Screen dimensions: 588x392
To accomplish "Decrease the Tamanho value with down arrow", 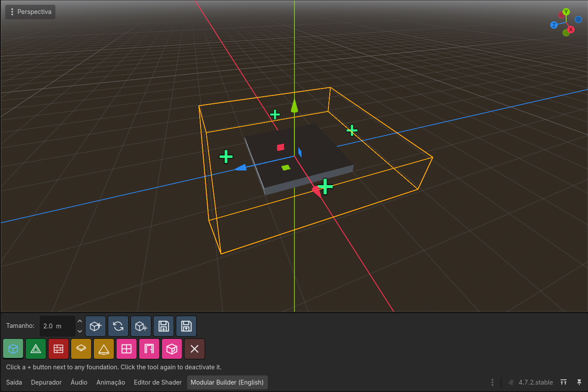I will point(80,331).
